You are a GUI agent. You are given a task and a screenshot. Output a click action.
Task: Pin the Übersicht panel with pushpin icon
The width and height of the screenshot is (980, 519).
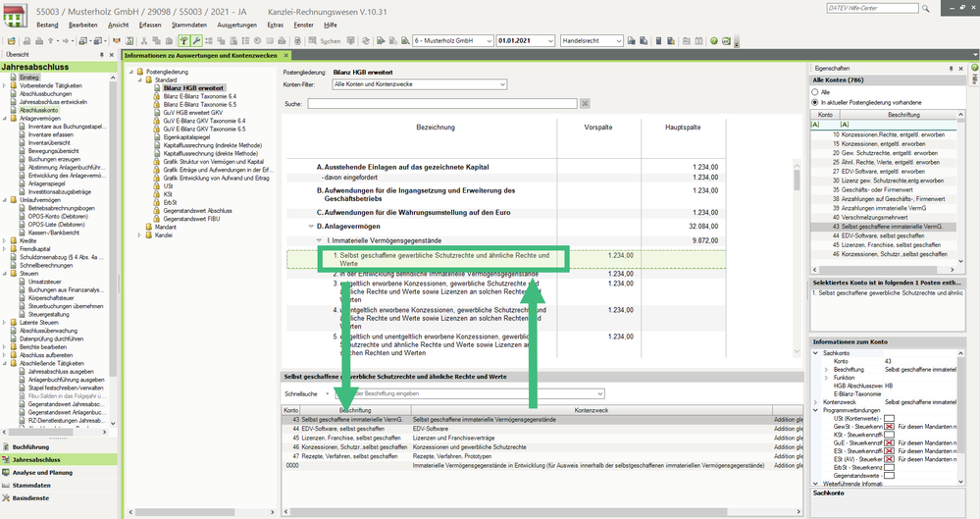(101, 55)
